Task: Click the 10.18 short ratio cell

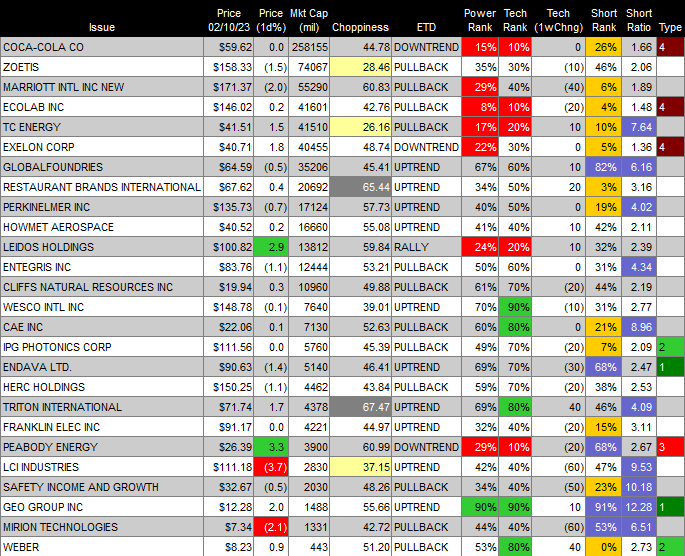Action: point(639,487)
